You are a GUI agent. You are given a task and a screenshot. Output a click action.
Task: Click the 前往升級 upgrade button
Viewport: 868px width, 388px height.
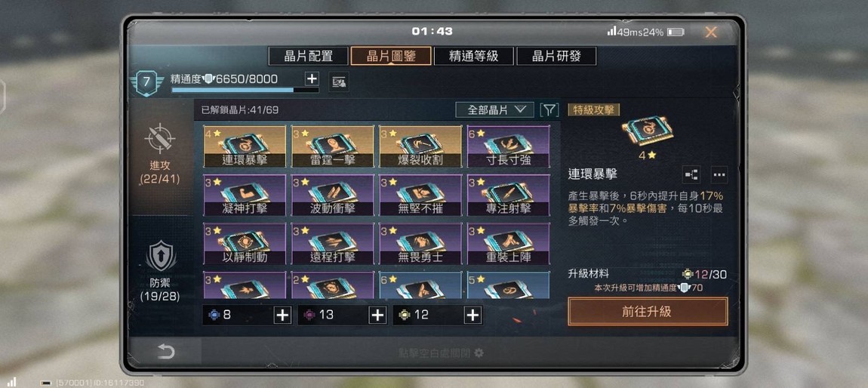click(648, 312)
